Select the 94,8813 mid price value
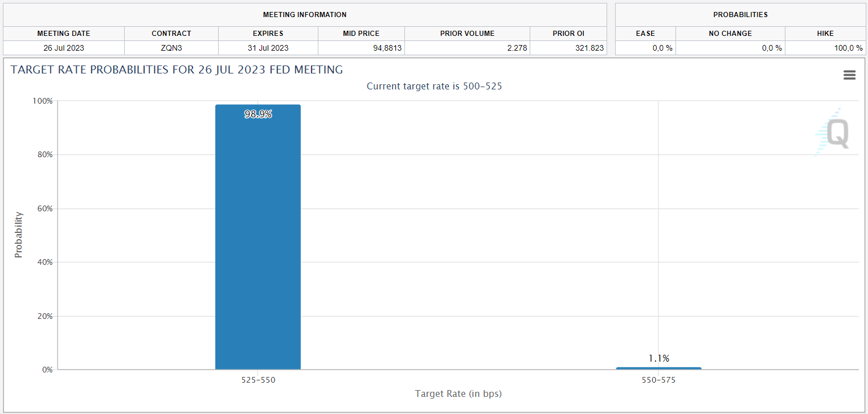The width and height of the screenshot is (868, 414). coord(387,48)
